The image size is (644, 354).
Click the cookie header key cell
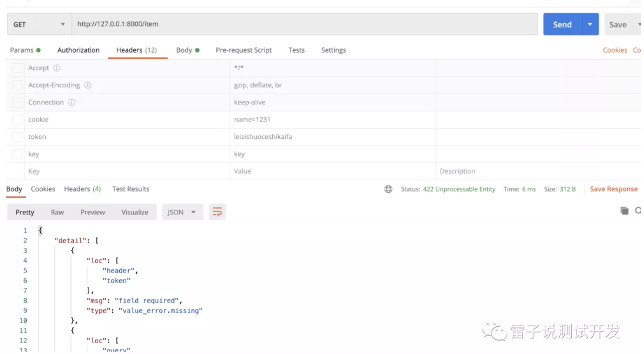[x=127, y=120]
